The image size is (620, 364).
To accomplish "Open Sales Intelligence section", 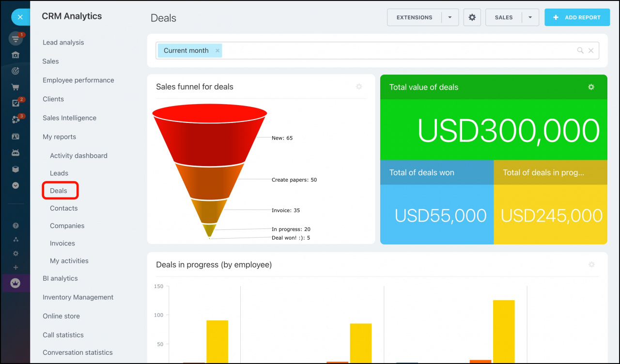I will click(x=69, y=118).
